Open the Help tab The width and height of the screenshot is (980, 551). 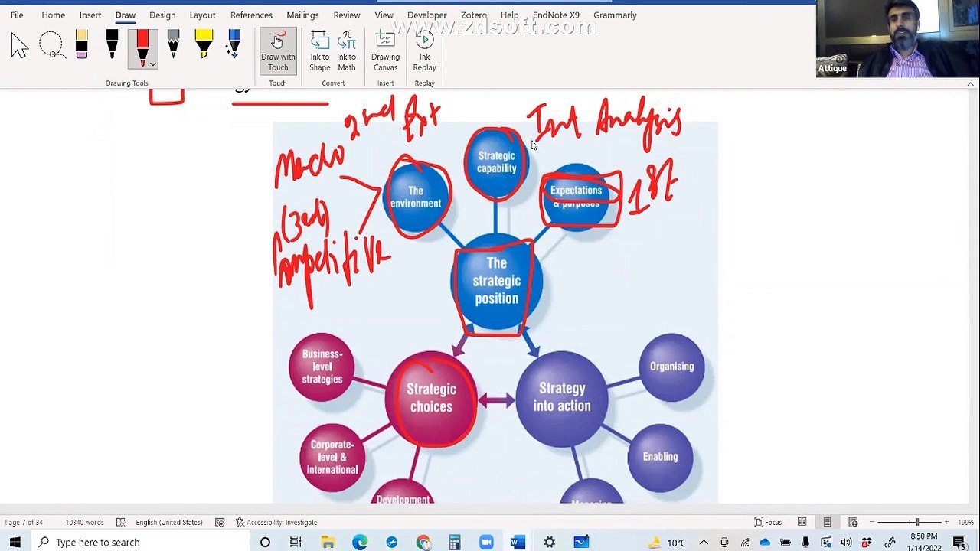[509, 15]
